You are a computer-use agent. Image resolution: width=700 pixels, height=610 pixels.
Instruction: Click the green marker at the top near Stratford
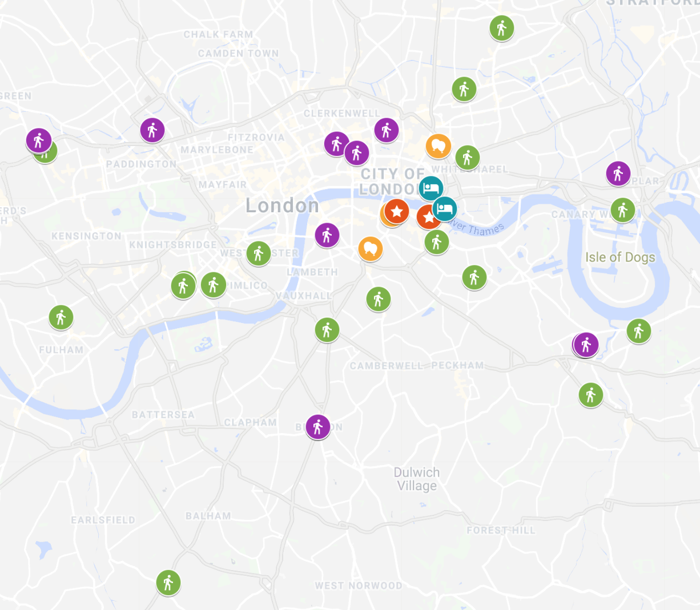(x=502, y=27)
